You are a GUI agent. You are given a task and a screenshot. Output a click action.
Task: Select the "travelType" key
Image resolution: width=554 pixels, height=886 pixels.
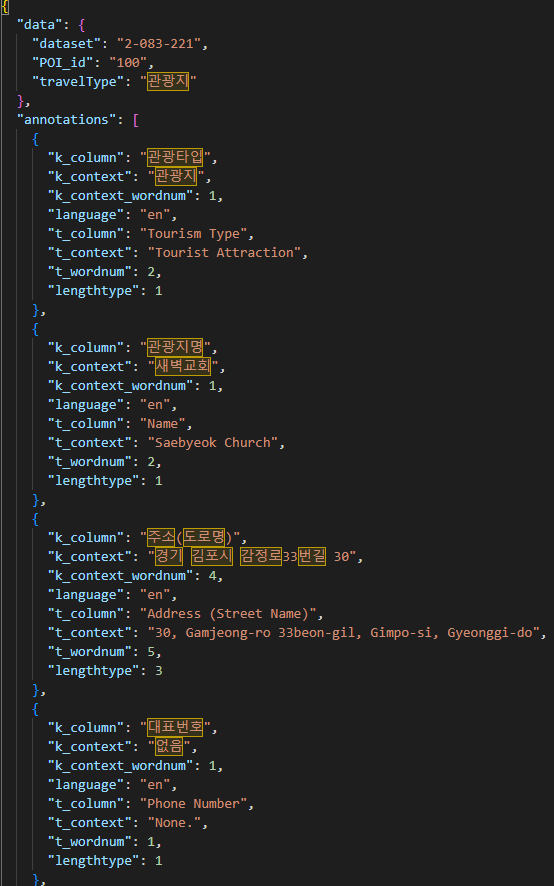(x=77, y=81)
